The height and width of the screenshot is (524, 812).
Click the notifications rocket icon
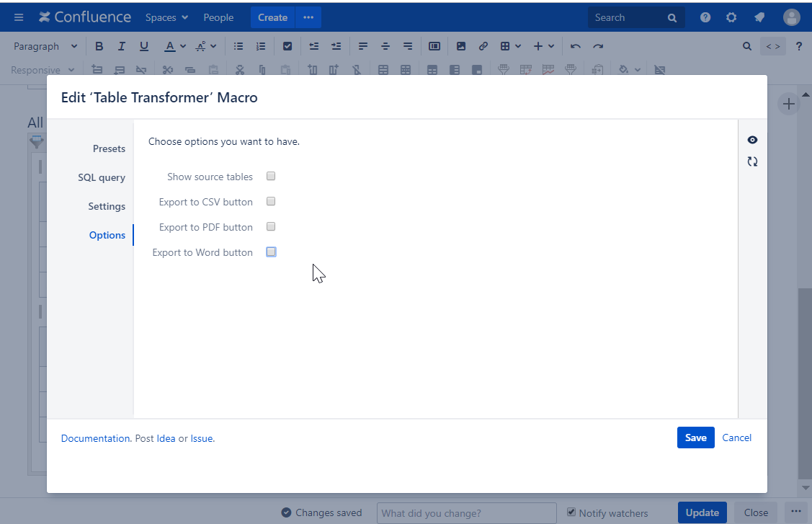759,17
